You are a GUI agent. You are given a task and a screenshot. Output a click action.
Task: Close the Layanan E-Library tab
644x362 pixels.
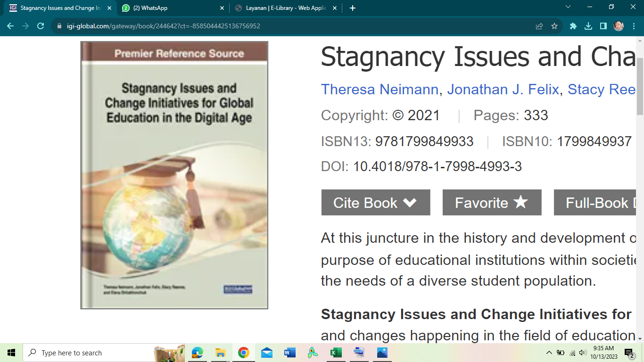(x=335, y=8)
